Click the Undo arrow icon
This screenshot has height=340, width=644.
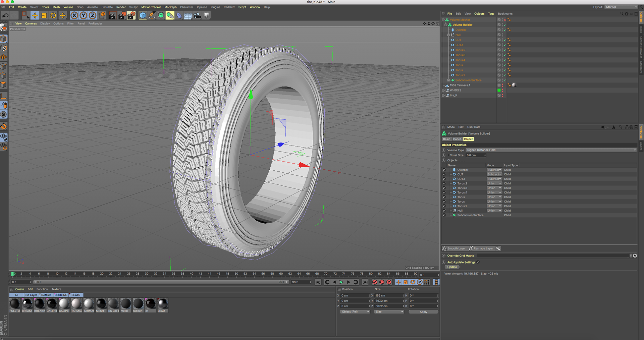pos(5,15)
